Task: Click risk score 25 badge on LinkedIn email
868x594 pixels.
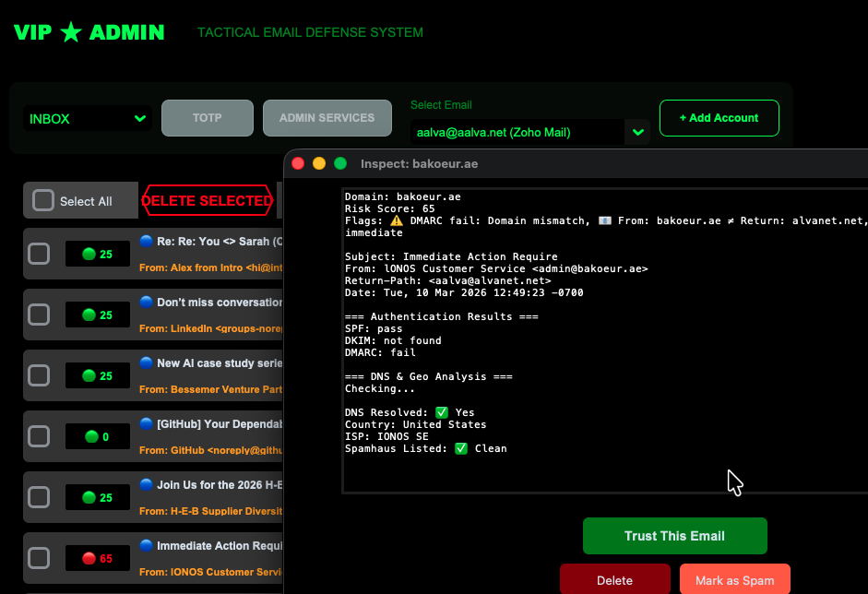Action: 98,315
